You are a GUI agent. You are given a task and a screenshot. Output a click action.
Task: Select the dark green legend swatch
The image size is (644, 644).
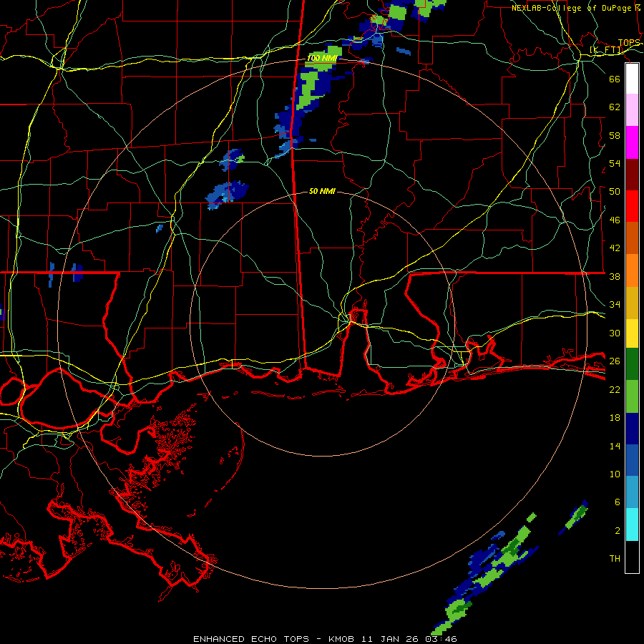point(632,364)
